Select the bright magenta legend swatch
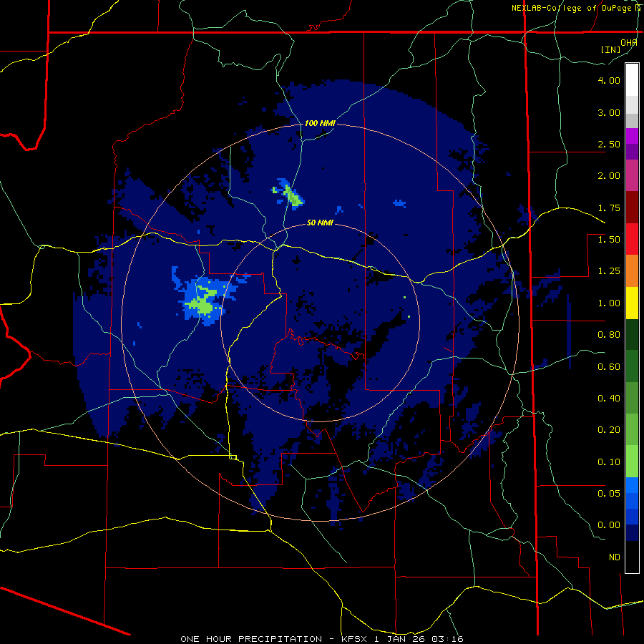The width and height of the screenshot is (644, 644). [x=632, y=136]
